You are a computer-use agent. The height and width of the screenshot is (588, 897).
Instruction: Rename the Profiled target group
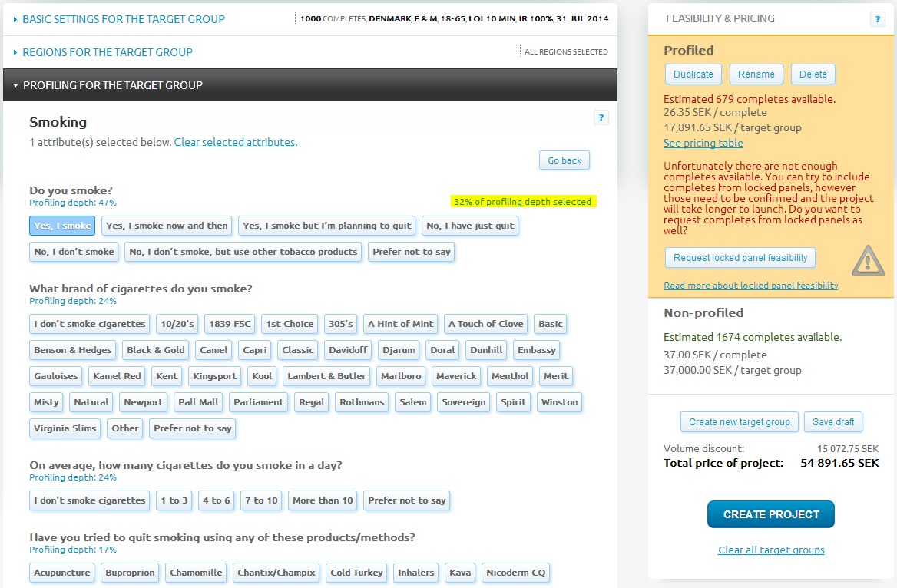(x=756, y=74)
